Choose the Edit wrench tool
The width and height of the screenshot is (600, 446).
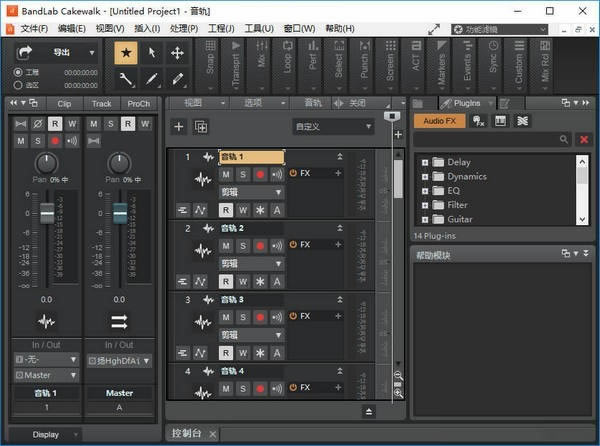coord(127,78)
